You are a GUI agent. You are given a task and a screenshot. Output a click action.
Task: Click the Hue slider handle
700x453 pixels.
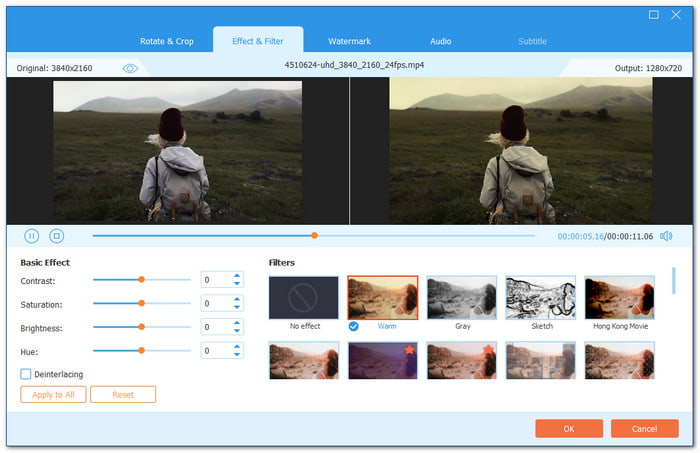142,350
